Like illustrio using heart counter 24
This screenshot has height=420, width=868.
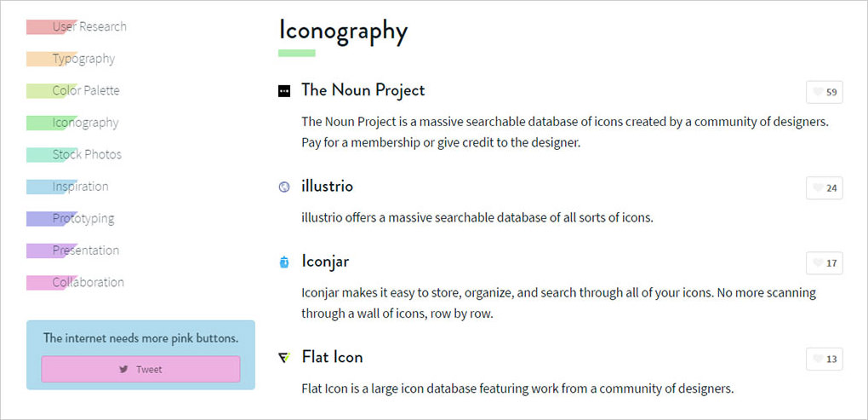[825, 188]
